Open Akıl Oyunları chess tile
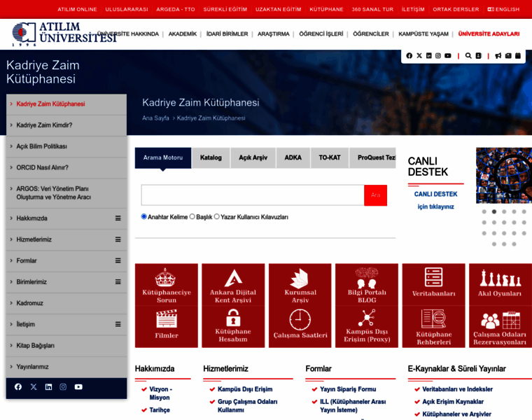 pyautogui.click(x=500, y=284)
